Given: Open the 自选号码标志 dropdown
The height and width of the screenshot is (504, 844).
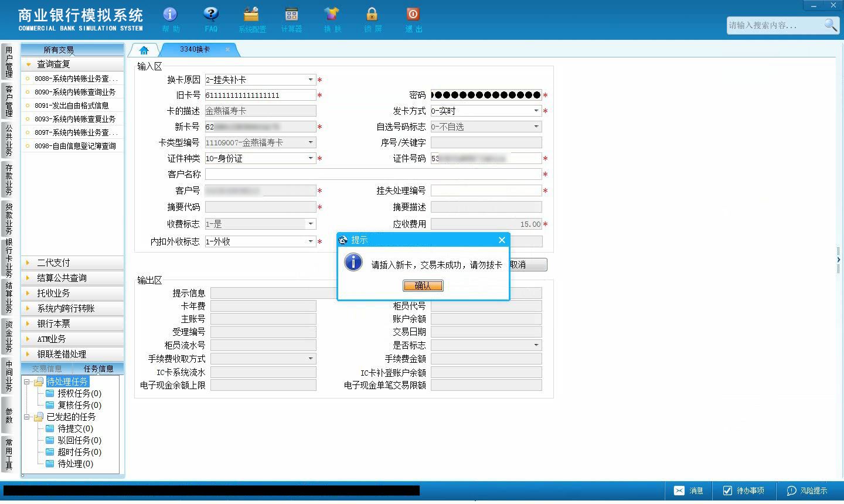Looking at the screenshot, I should 536,127.
